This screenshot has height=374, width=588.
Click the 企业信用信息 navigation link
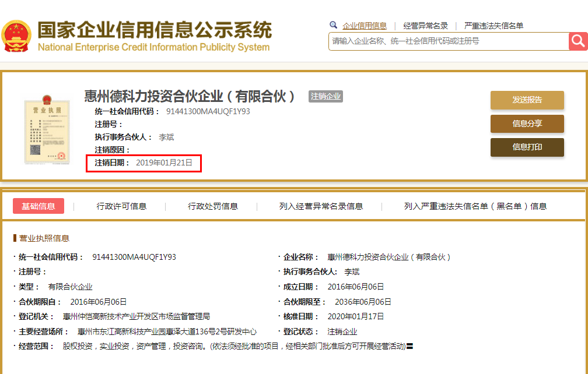[364, 25]
